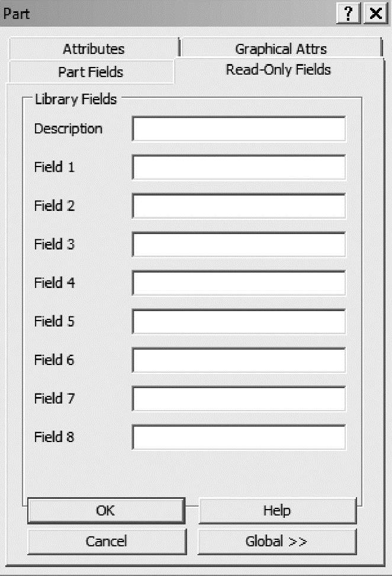Switch to the Attributes tab
This screenshot has height=576, width=392.
pos(94,49)
